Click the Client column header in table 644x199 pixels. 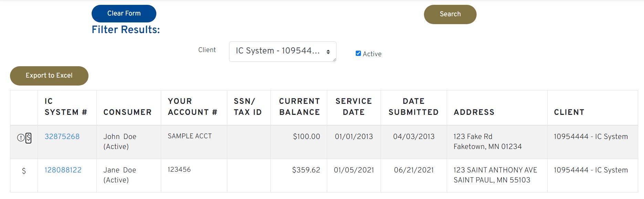click(569, 112)
